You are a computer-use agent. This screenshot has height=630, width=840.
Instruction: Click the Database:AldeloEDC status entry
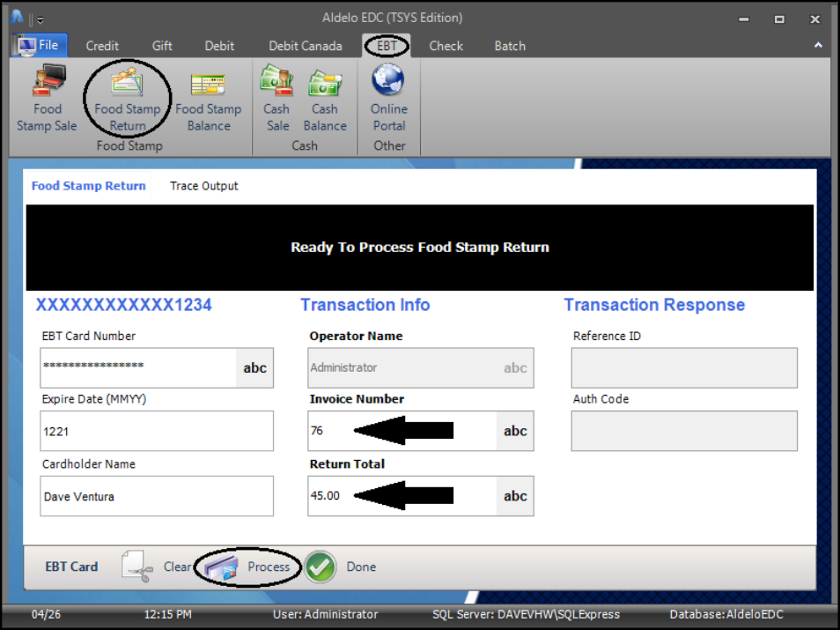click(x=726, y=614)
